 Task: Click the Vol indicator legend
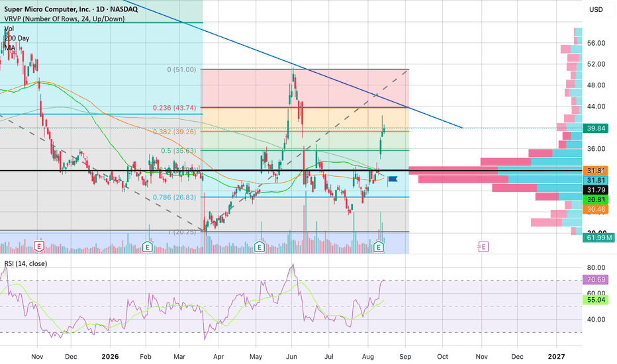9,28
